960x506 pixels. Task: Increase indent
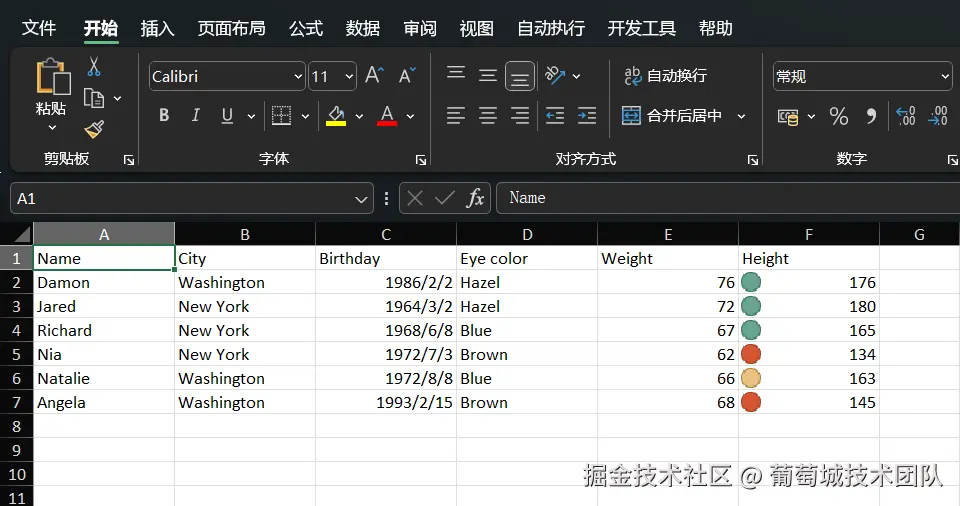[x=587, y=115]
